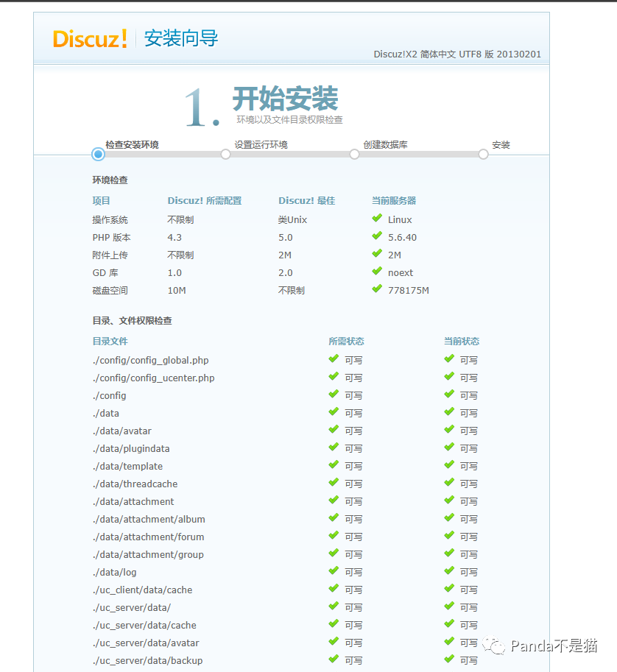Screen dimensions: 617x672
Task: Click current-status check for ./uc_client/data/cache
Action: pos(449,589)
